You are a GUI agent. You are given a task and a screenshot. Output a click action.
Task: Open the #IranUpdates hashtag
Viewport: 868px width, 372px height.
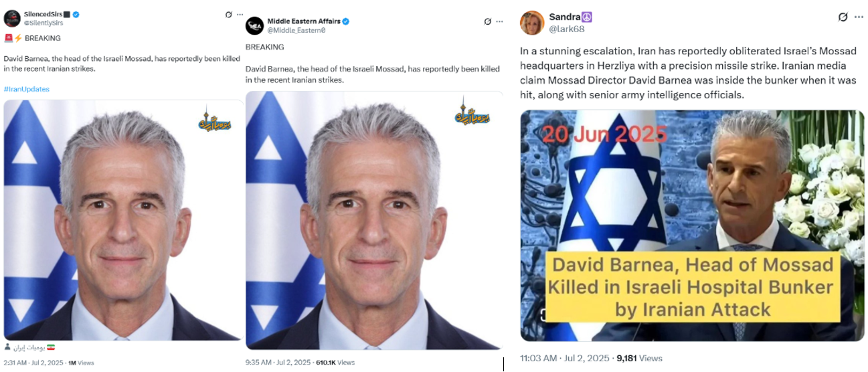tap(27, 89)
